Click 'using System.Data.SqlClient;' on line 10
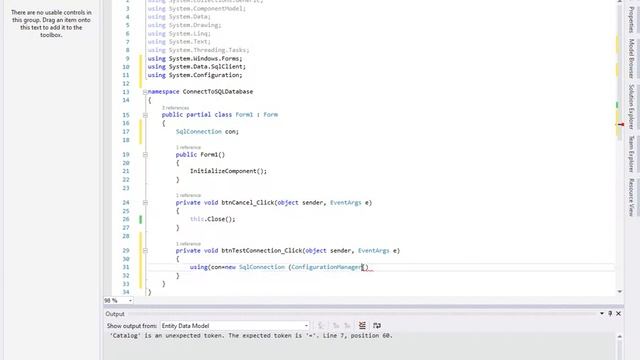 point(196,67)
